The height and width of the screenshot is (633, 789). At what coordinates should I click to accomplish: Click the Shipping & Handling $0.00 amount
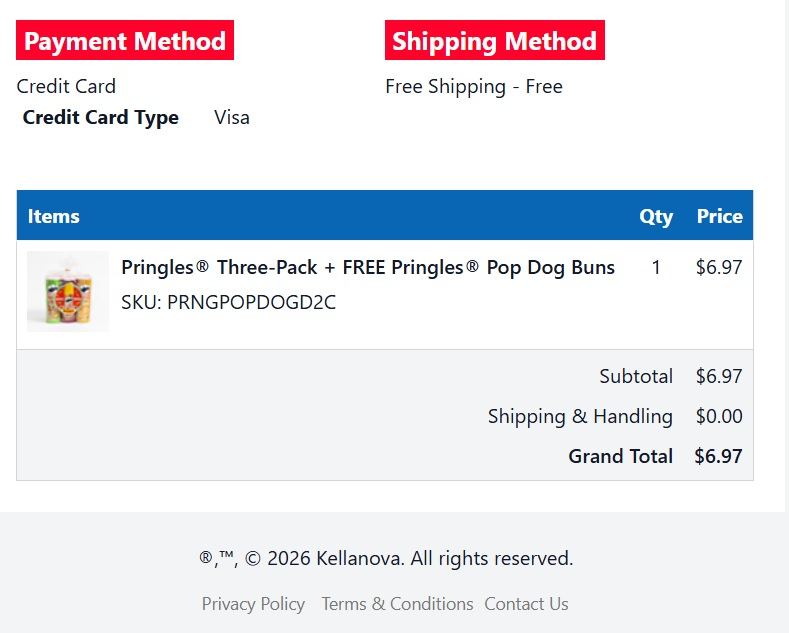(719, 416)
